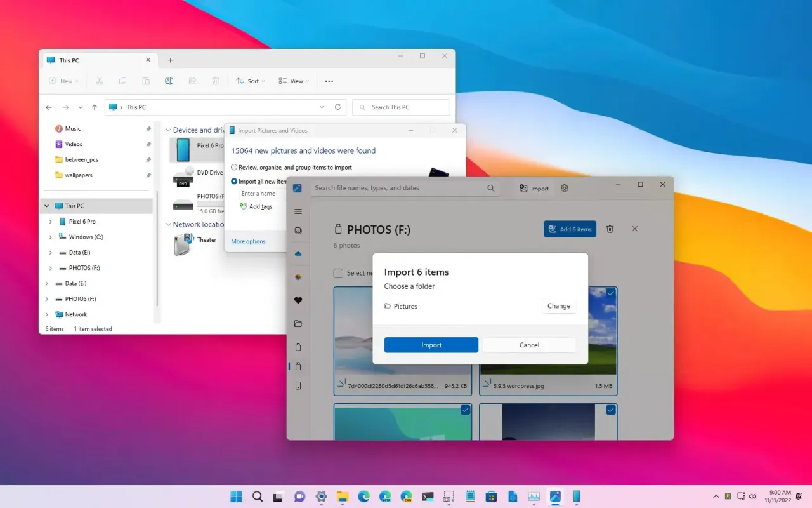Select the Import all new items option
Viewport: 812px width, 508px height.
click(x=234, y=182)
